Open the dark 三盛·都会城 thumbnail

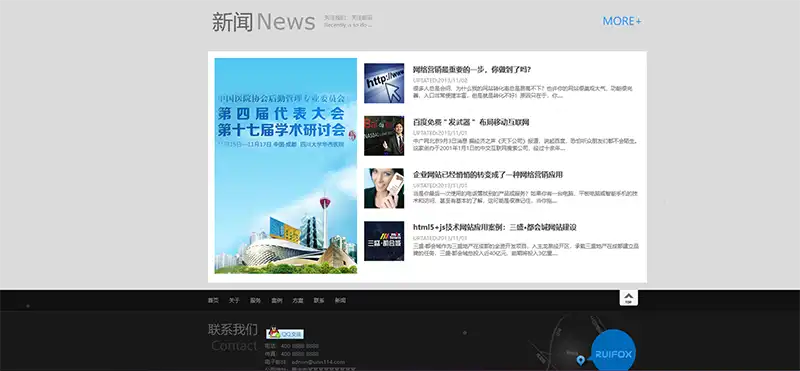pos(384,241)
